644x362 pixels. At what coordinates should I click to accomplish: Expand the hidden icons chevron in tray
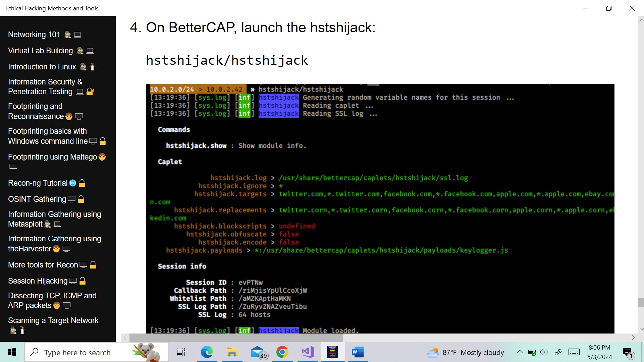coord(520,352)
